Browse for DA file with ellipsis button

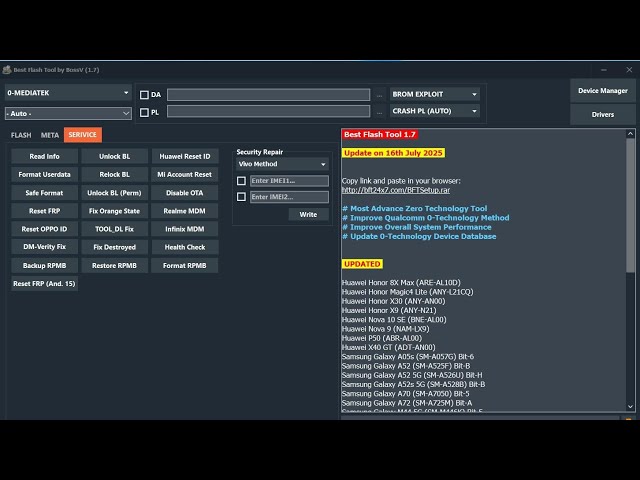pos(379,95)
